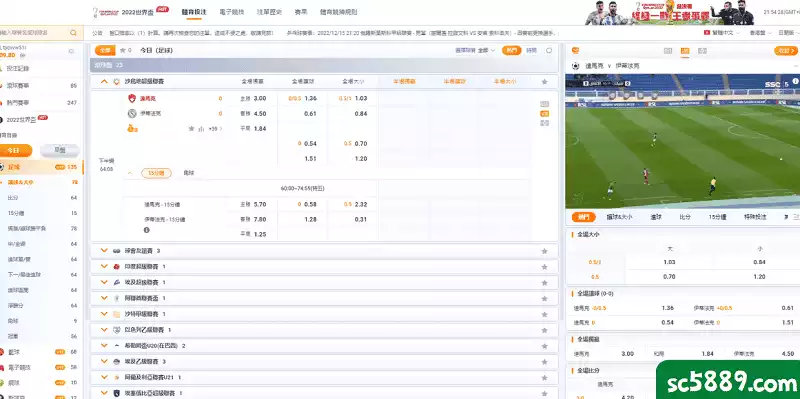Favorite 沙烏地超級聯賽 with its star
Viewport: 800px width, 399px height.
tap(544, 82)
